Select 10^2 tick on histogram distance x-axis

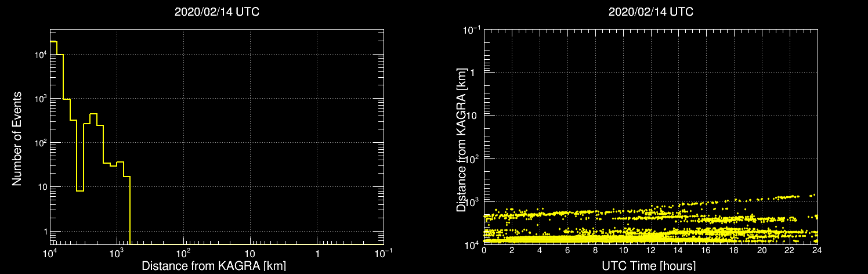(x=184, y=253)
